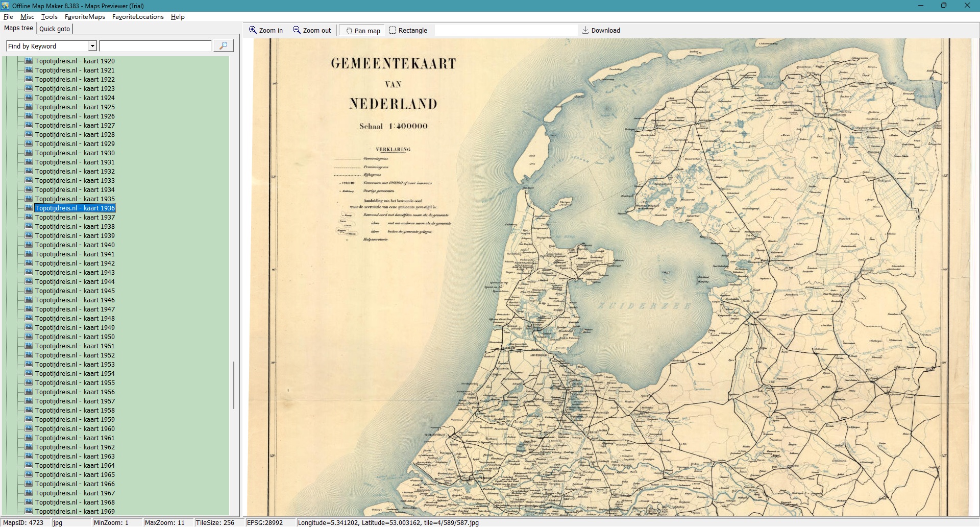Open the FavoriteLocations menu
This screenshot has width=980, height=527.
coord(138,17)
